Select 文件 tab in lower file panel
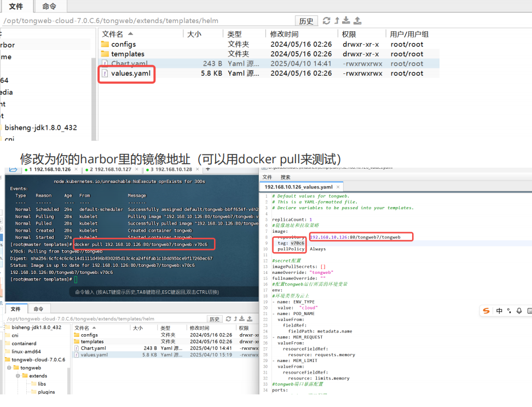The image size is (532, 407). [x=16, y=309]
